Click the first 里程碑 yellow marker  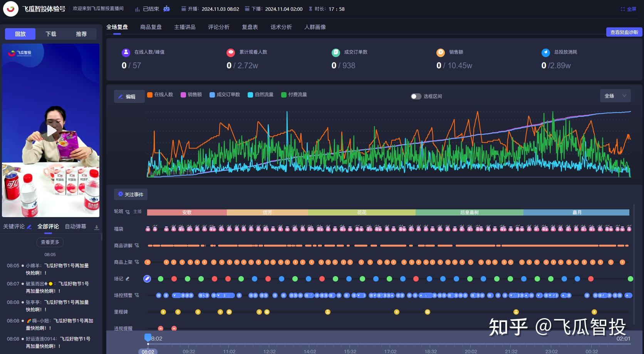[x=163, y=312]
